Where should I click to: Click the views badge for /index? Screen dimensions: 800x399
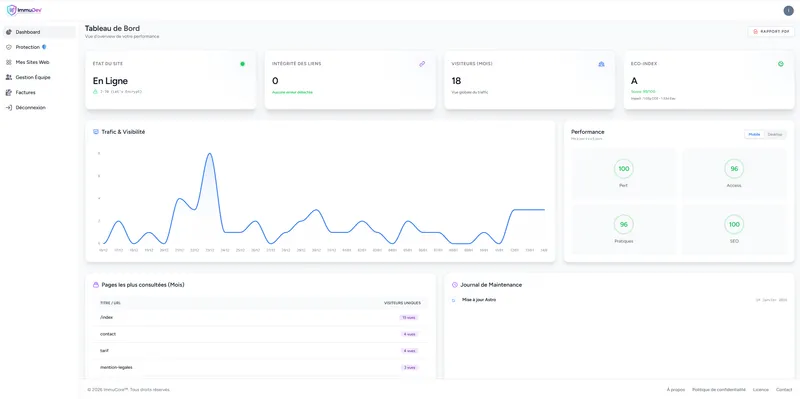coord(409,317)
